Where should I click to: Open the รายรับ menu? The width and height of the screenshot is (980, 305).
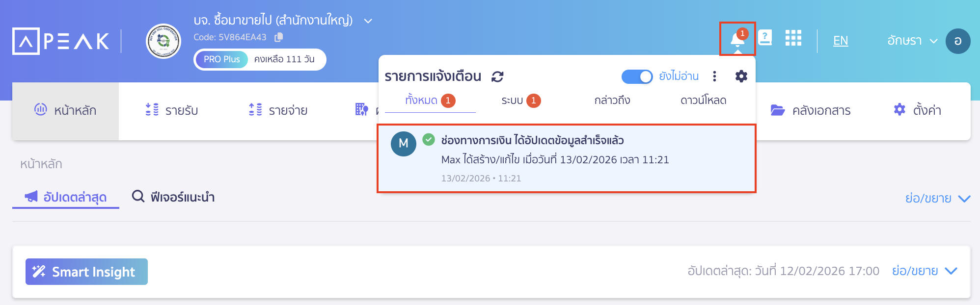coord(172,110)
